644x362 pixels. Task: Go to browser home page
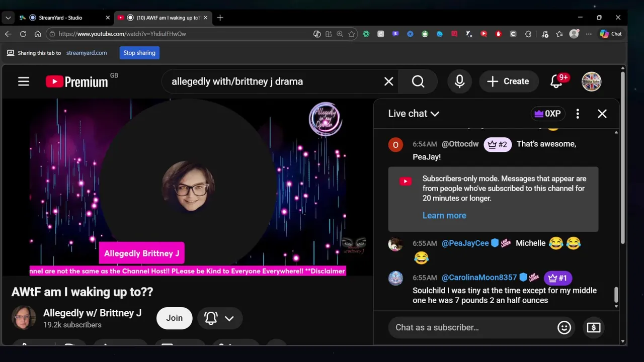[x=37, y=34]
